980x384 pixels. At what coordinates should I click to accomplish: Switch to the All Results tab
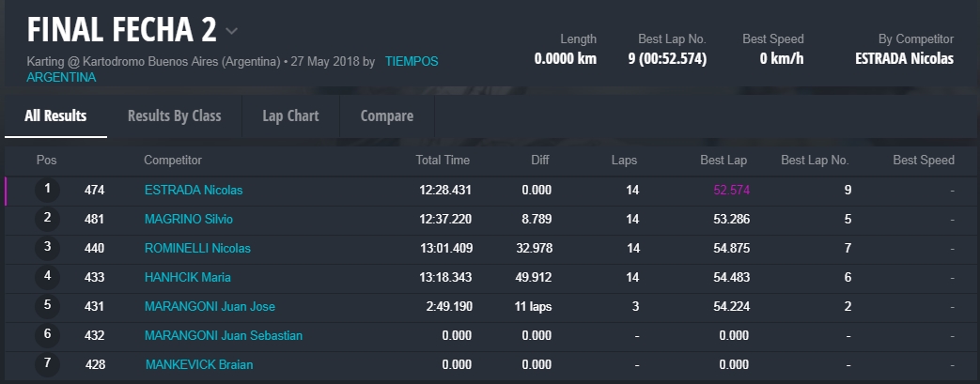[55, 116]
